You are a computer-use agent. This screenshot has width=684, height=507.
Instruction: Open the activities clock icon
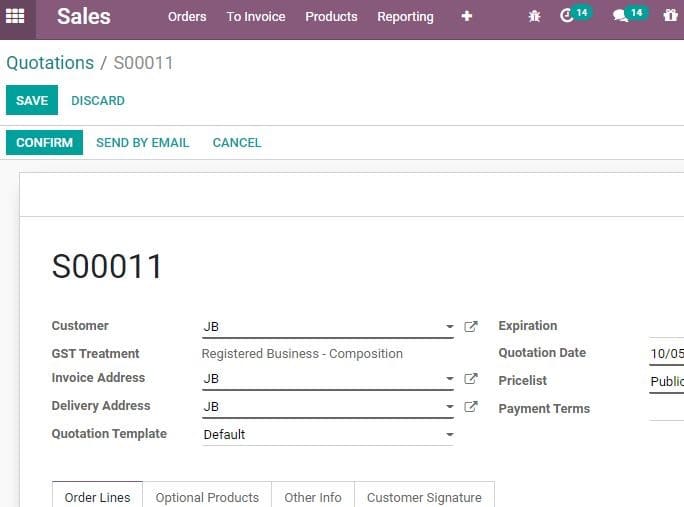tap(568, 16)
